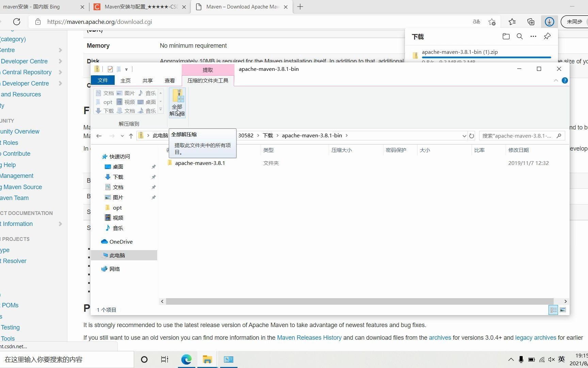
Task: Expand breadcrumb chevron after apache-maven-3.8.1-bin
Action: [x=347, y=136]
